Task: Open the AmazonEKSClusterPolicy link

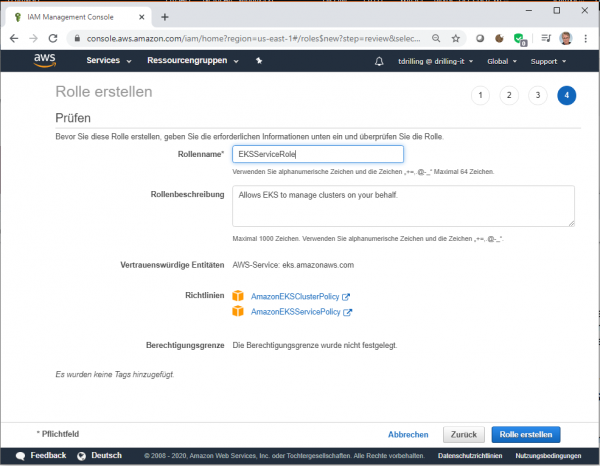Action: [295, 297]
